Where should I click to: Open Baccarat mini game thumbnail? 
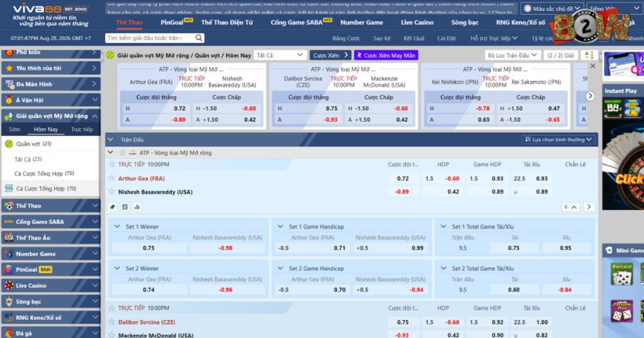[621, 274]
